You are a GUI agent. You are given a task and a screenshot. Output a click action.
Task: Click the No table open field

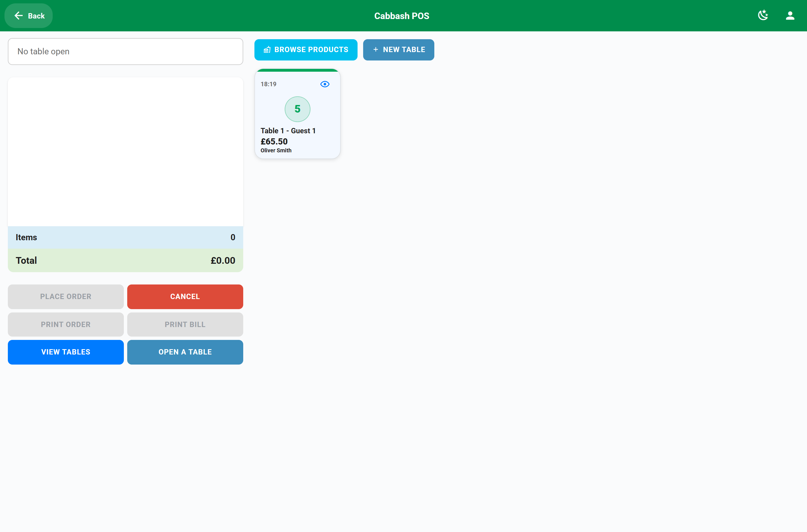125,52
